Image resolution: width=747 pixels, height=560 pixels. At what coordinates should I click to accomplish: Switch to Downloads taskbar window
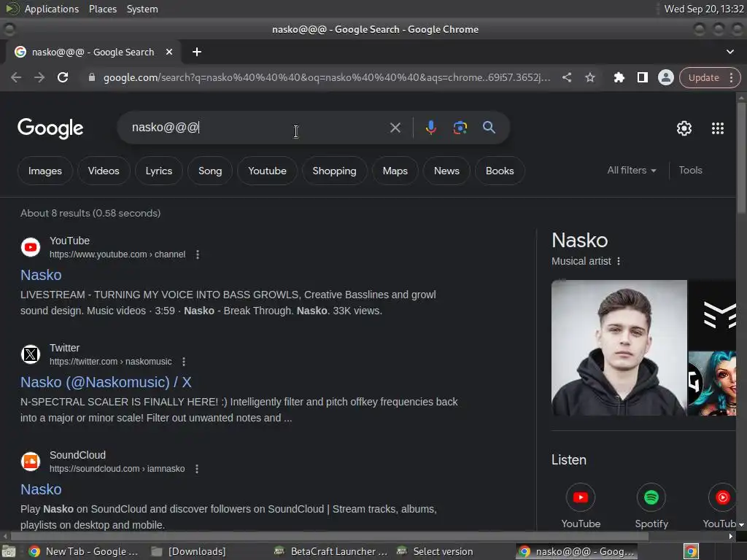pos(189,551)
